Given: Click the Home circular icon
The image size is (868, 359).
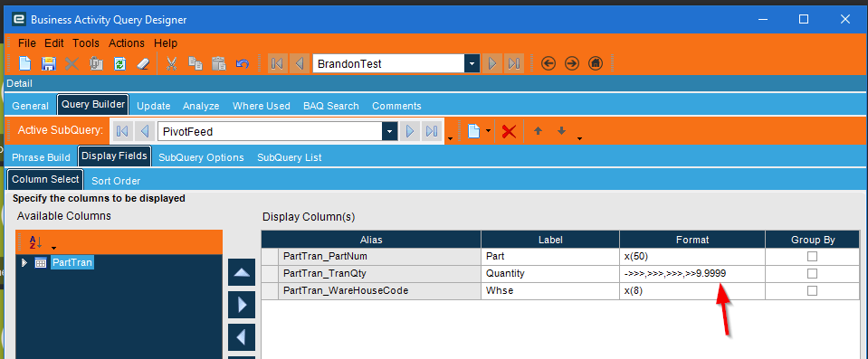Looking at the screenshot, I should click(x=595, y=63).
